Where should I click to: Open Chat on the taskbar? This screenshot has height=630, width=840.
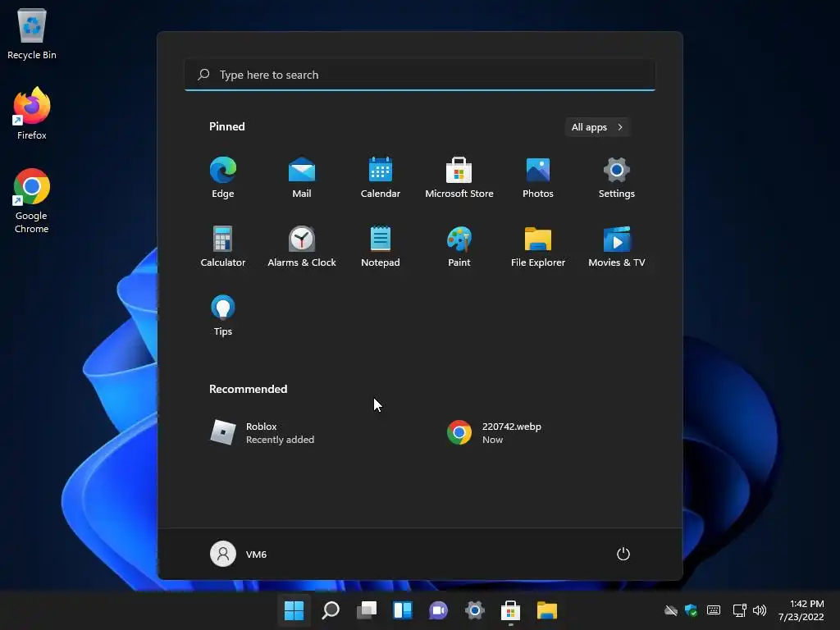tap(438, 610)
